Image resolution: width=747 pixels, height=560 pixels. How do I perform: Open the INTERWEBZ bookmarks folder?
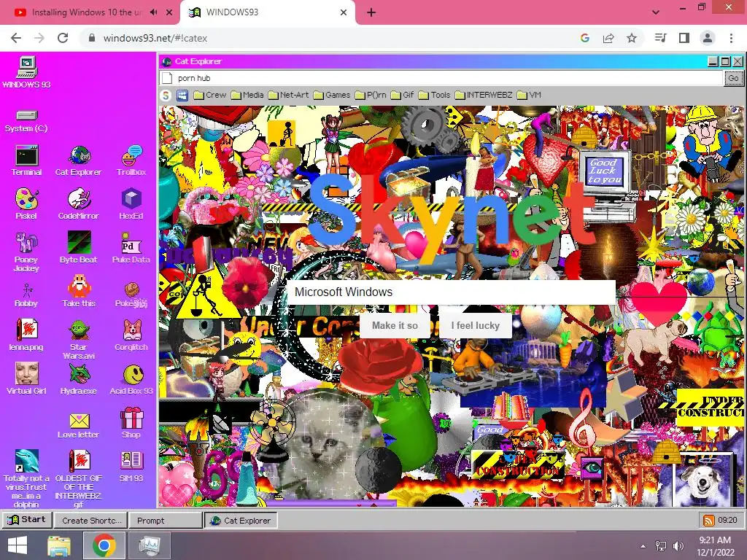point(484,96)
